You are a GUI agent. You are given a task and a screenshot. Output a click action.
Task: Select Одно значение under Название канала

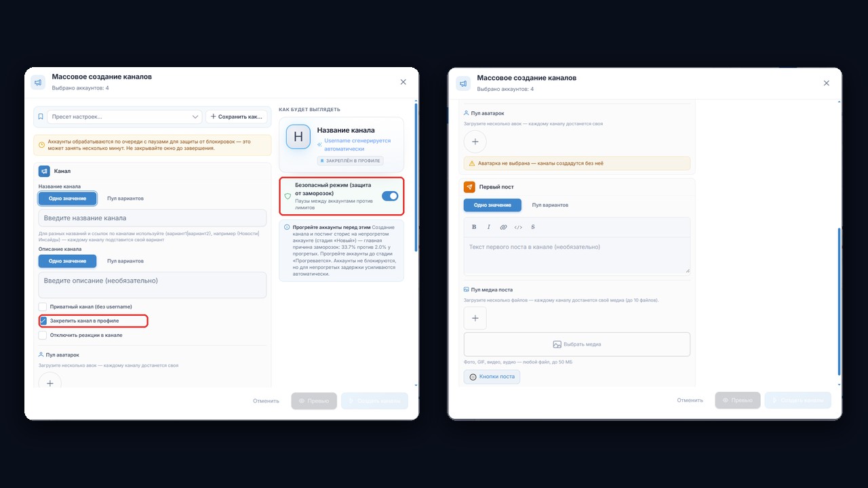(67, 199)
